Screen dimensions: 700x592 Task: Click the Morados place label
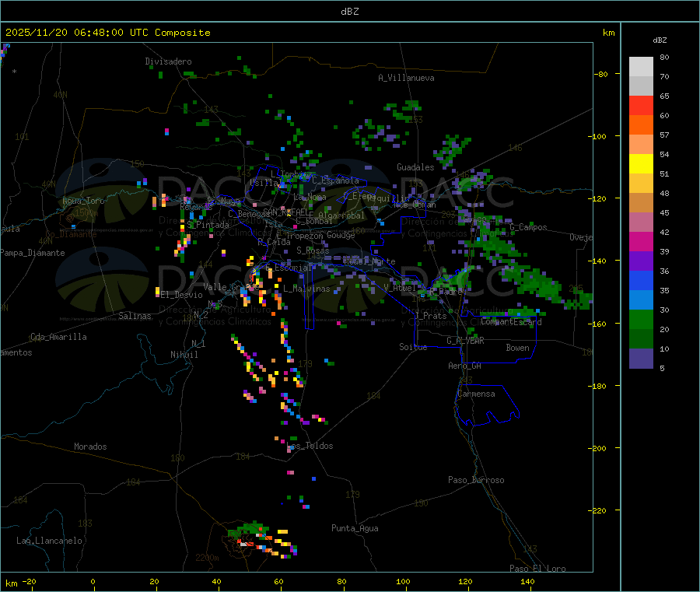pos(90,447)
